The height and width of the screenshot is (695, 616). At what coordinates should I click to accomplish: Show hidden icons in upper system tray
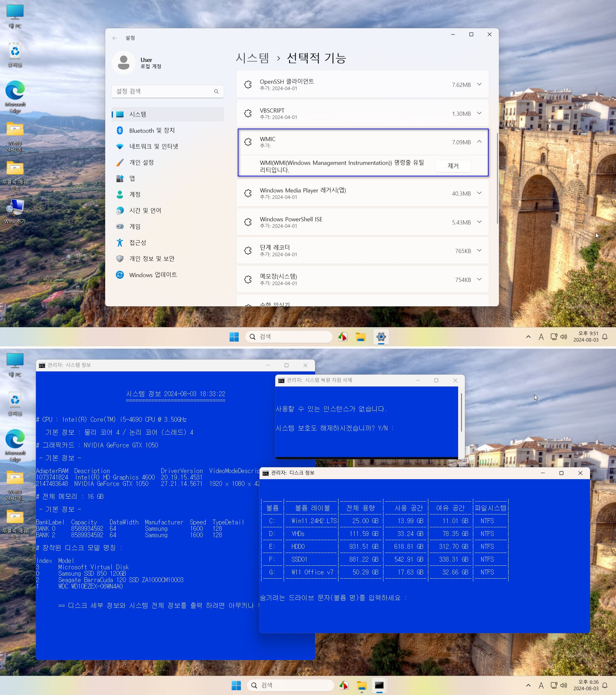tap(528, 337)
